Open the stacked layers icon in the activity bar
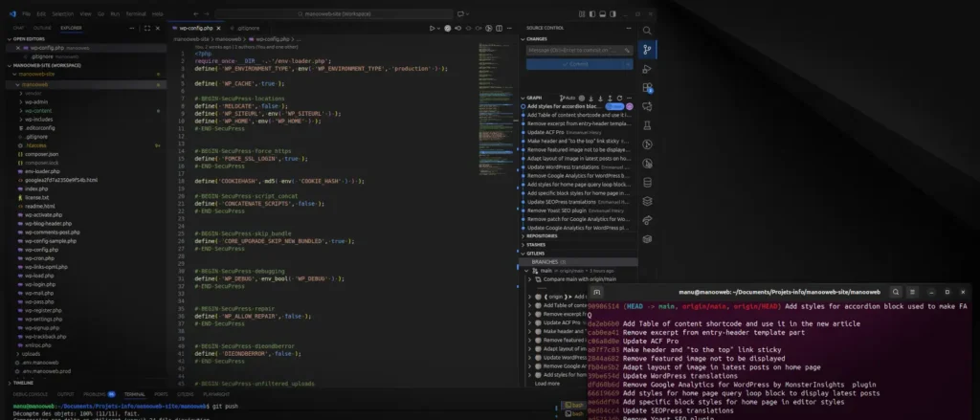Image resolution: width=980 pixels, height=420 pixels. tap(647, 201)
